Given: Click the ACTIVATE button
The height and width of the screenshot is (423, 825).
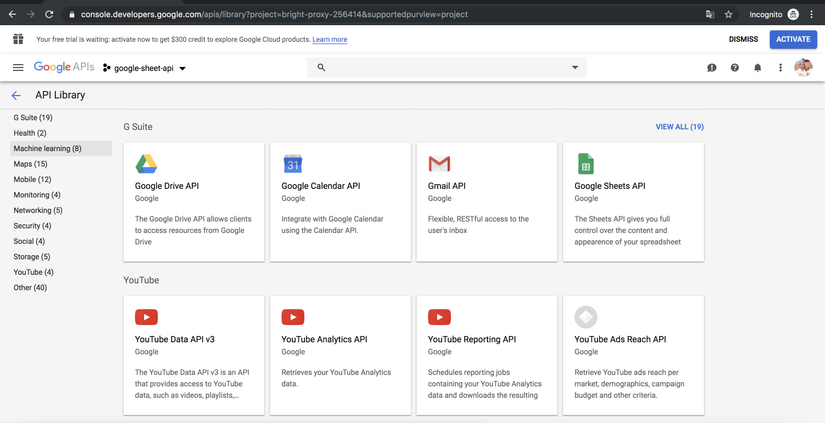Looking at the screenshot, I should point(793,39).
